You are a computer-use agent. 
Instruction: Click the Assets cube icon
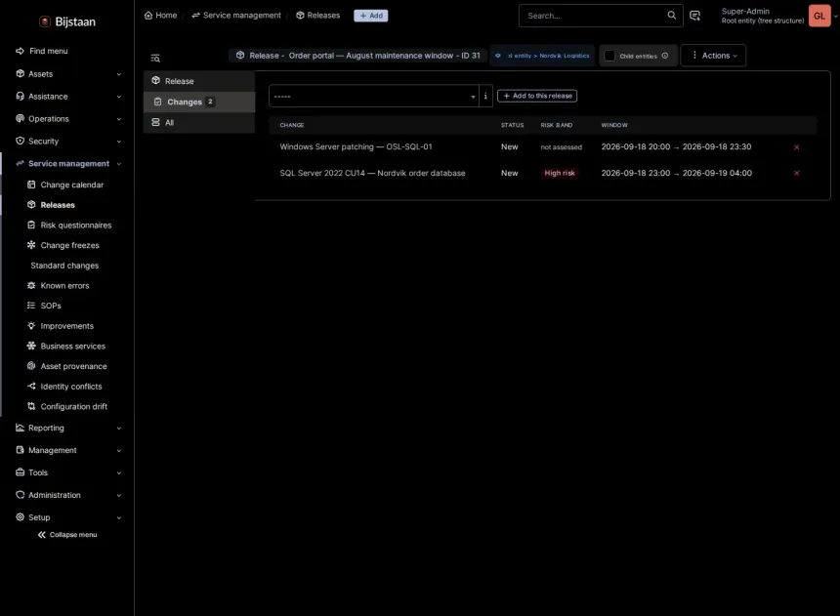[x=20, y=73]
